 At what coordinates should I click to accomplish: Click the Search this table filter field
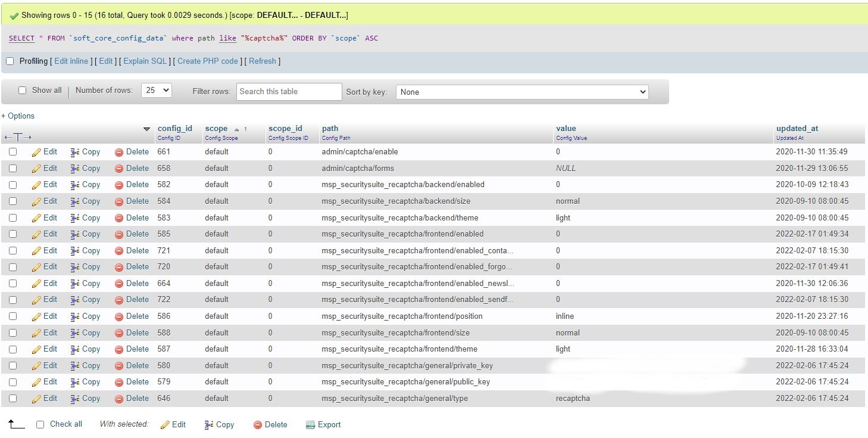(x=289, y=92)
